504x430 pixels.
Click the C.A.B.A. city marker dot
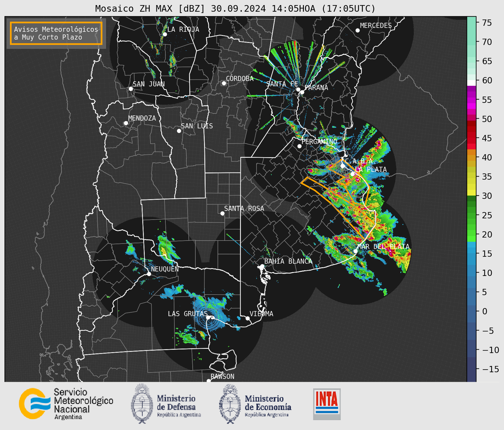[343, 166]
